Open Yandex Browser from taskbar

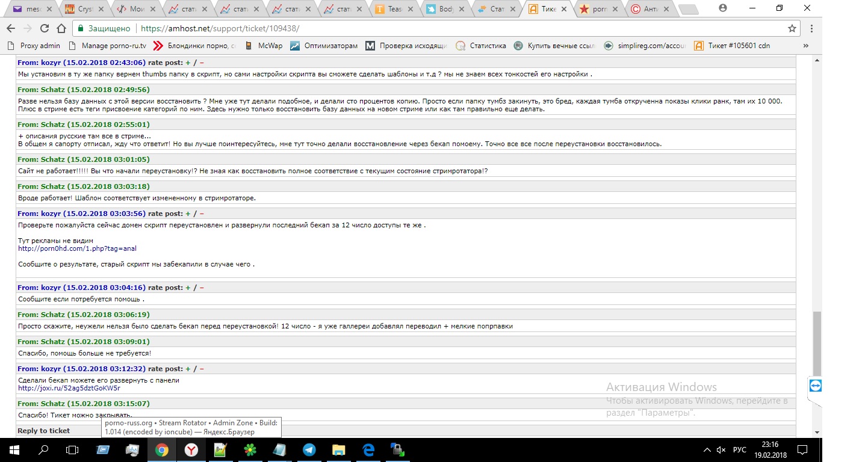click(x=191, y=449)
